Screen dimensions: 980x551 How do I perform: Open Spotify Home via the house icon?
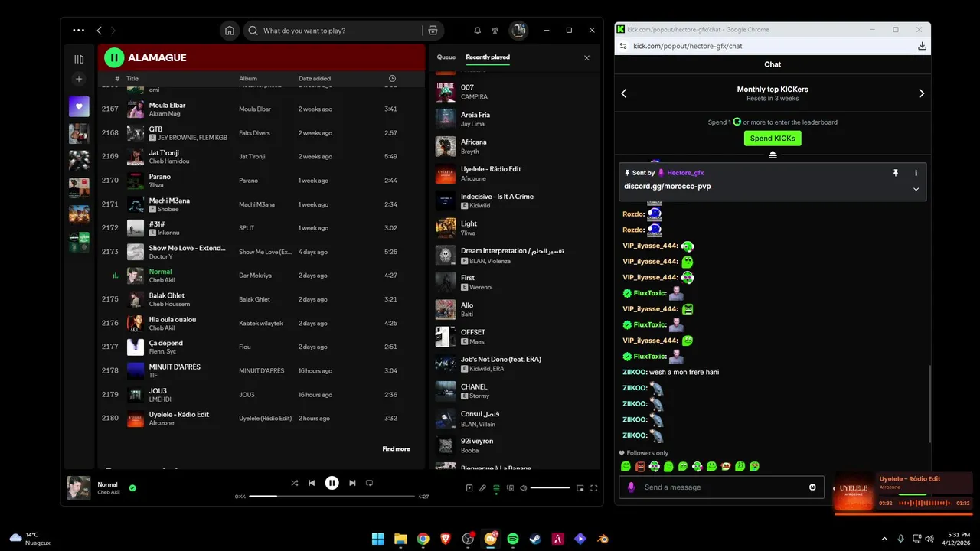pyautogui.click(x=229, y=31)
